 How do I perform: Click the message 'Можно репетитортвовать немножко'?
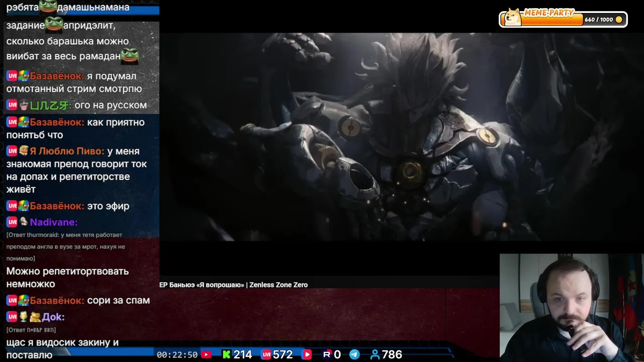coord(67,278)
